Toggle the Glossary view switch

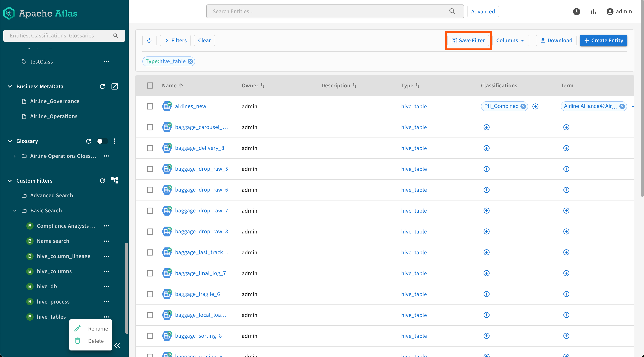pos(102,141)
